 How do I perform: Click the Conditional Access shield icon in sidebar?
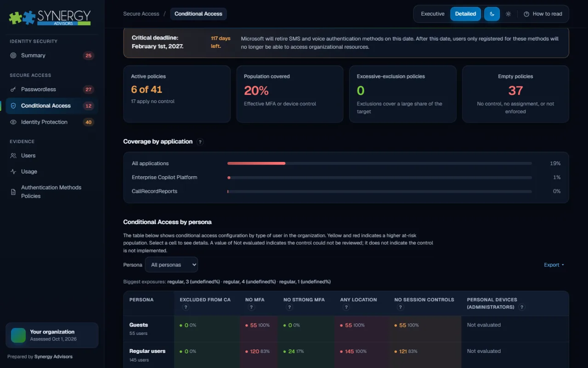coord(13,106)
